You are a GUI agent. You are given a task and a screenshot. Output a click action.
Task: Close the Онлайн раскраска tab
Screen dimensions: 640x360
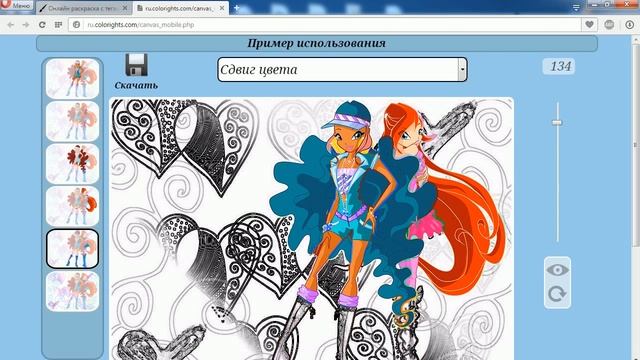(x=125, y=8)
